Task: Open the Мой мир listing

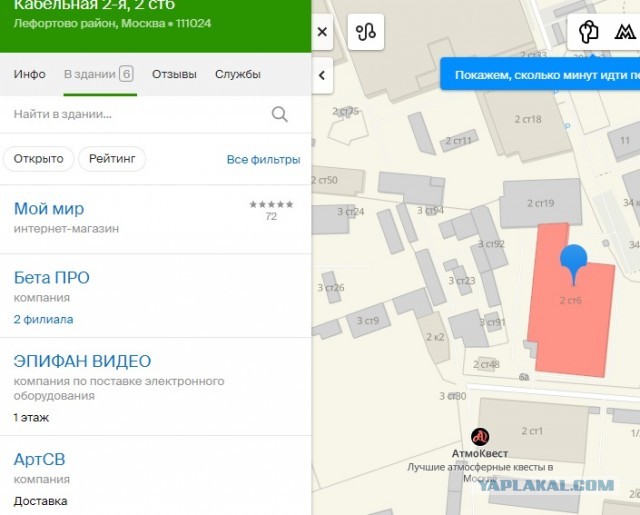Action: pyautogui.click(x=49, y=209)
